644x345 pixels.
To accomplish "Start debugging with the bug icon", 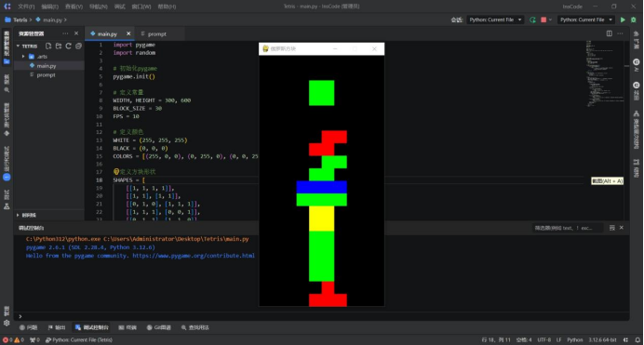I will coord(634,20).
